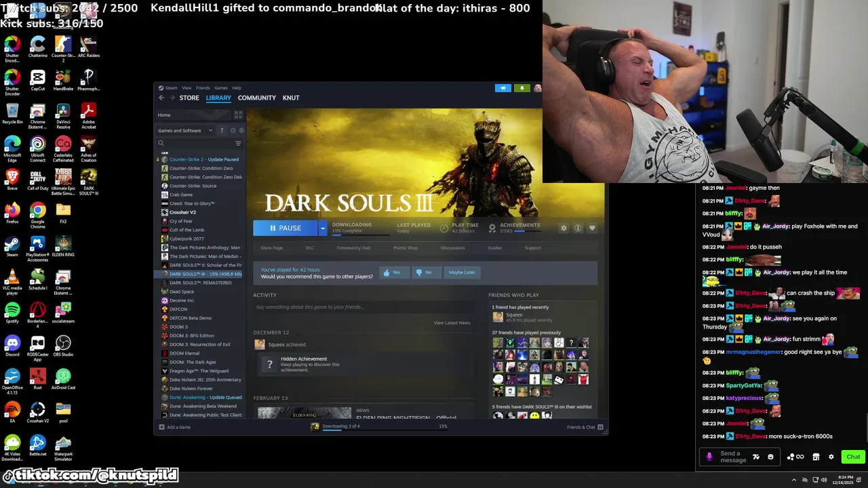Launch Discord desktop shortcut

pyautogui.click(x=12, y=346)
